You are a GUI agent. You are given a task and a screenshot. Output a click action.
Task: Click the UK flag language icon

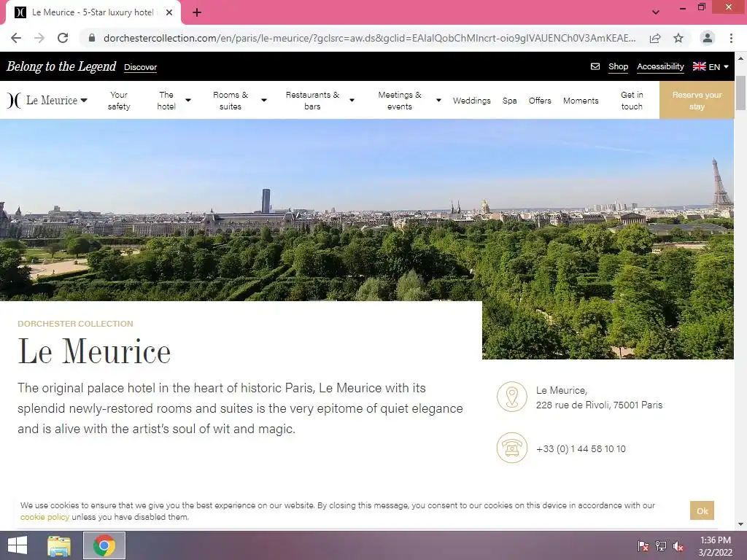(699, 66)
